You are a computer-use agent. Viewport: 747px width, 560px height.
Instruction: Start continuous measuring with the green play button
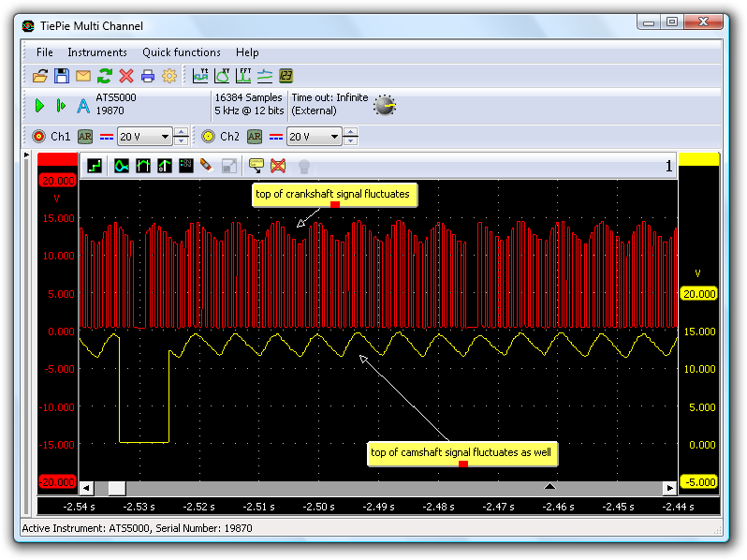pos(40,105)
